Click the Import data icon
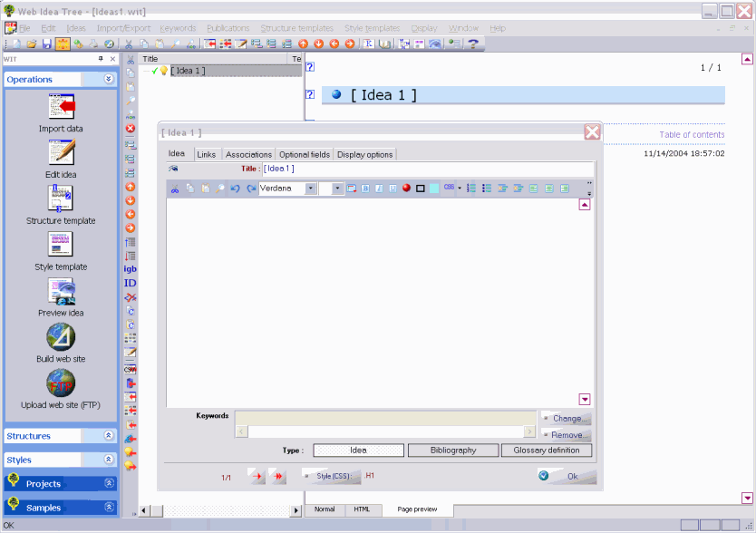 point(61,107)
